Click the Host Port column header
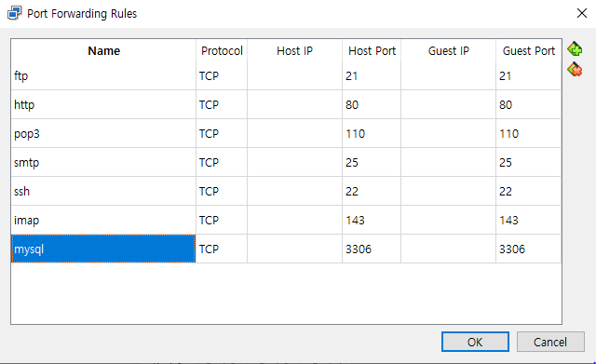The image size is (596, 364). [372, 50]
